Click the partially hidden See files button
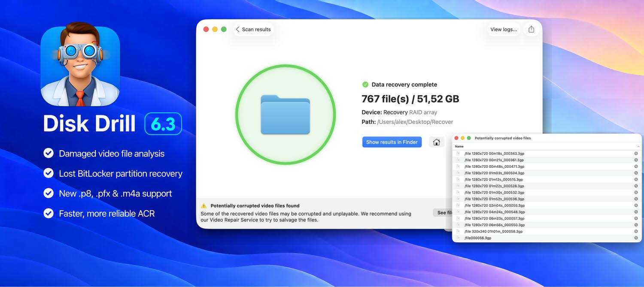Image resolution: width=644 pixels, height=287 pixels. pos(443,213)
